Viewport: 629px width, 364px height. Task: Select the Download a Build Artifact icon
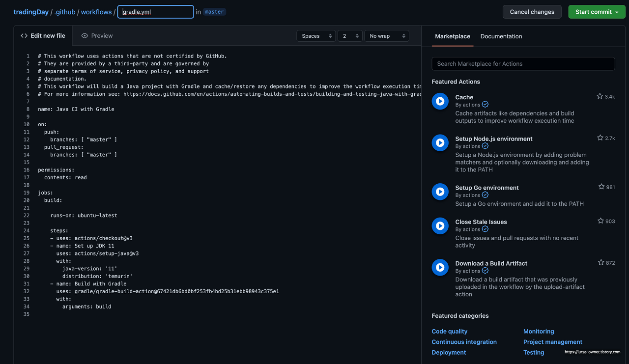coord(440,267)
